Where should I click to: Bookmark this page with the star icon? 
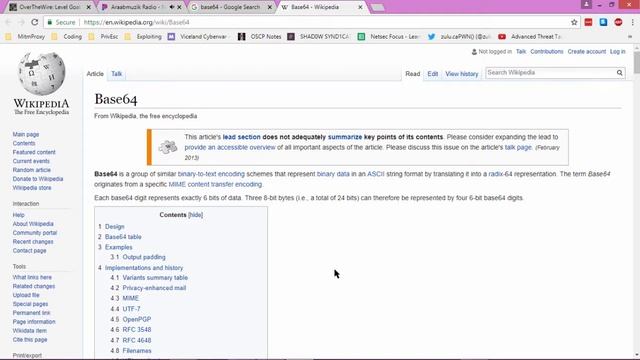pyautogui.click(x=574, y=22)
